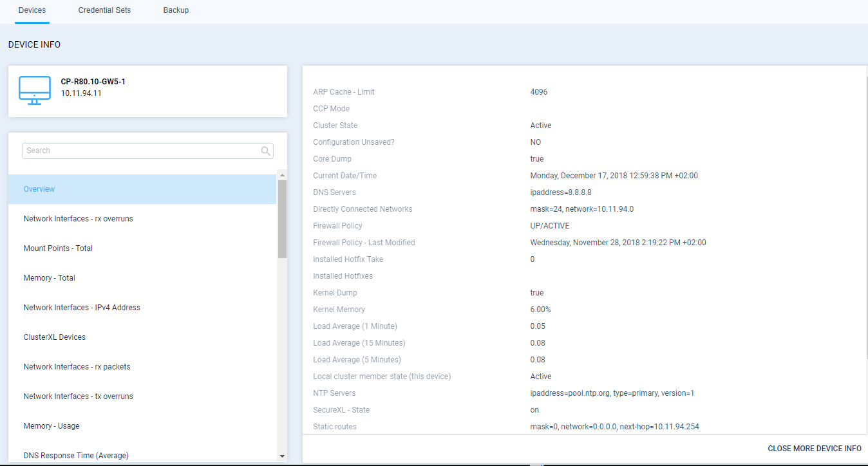The height and width of the screenshot is (466, 868).
Task: Click the list scrollbar up arrow
Action: coord(281,175)
